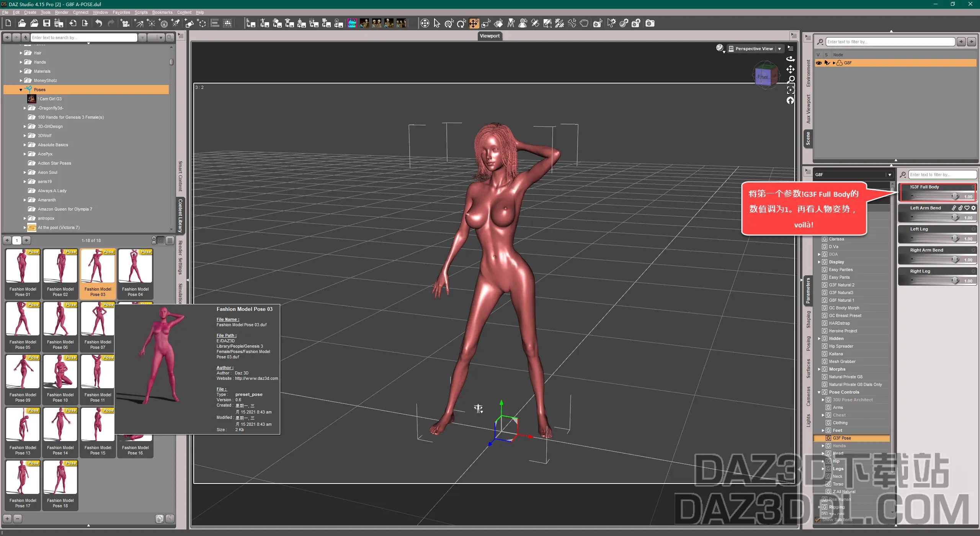Select the Scale tool
980x536 pixels.
[x=486, y=23]
